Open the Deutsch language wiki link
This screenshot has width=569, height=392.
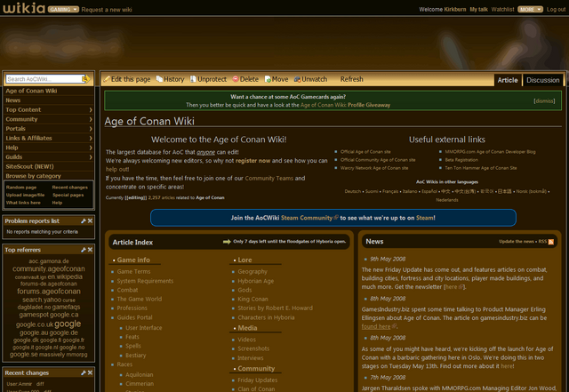coord(352,191)
